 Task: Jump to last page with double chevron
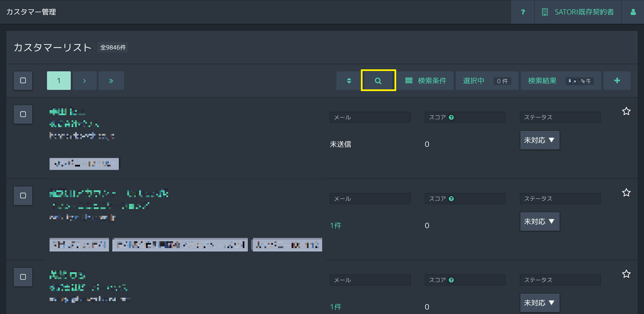coord(111,81)
